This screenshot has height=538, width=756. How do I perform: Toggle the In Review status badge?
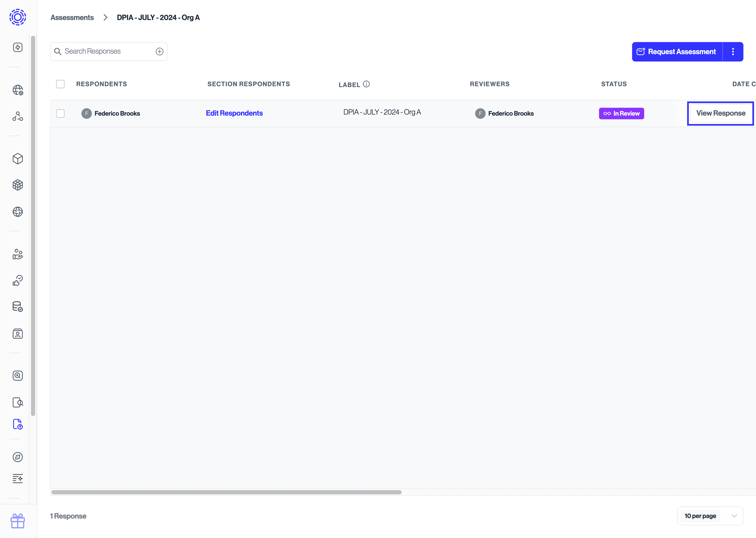(x=621, y=113)
